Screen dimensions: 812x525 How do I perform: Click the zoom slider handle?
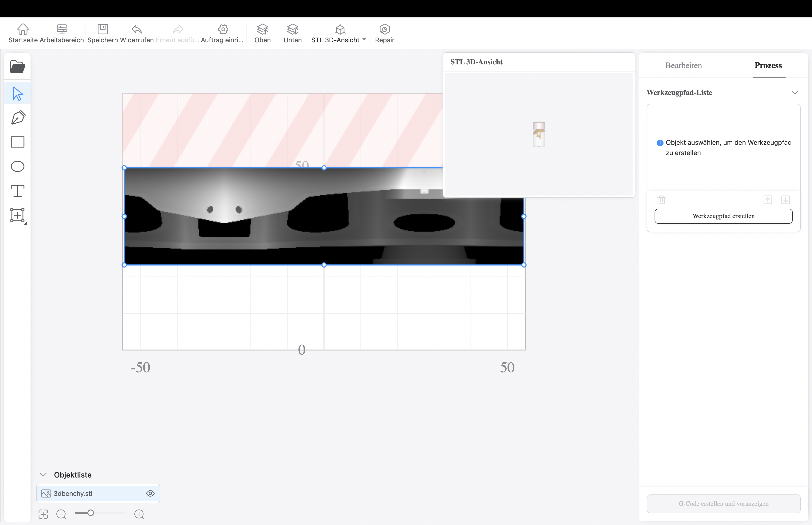point(91,513)
